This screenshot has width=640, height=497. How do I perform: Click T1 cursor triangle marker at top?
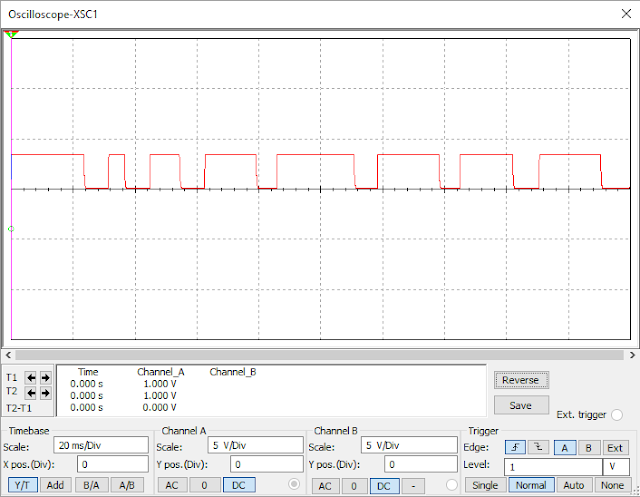coord(11,34)
